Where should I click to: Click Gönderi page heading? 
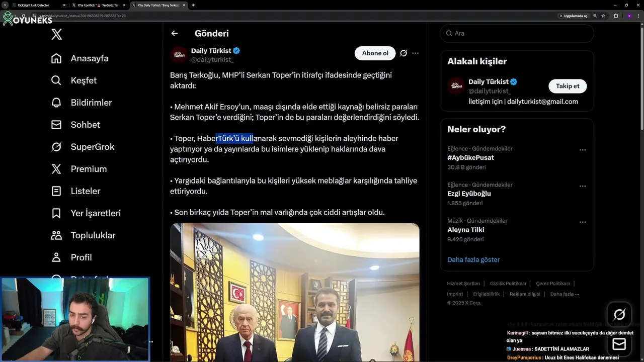pos(212,33)
